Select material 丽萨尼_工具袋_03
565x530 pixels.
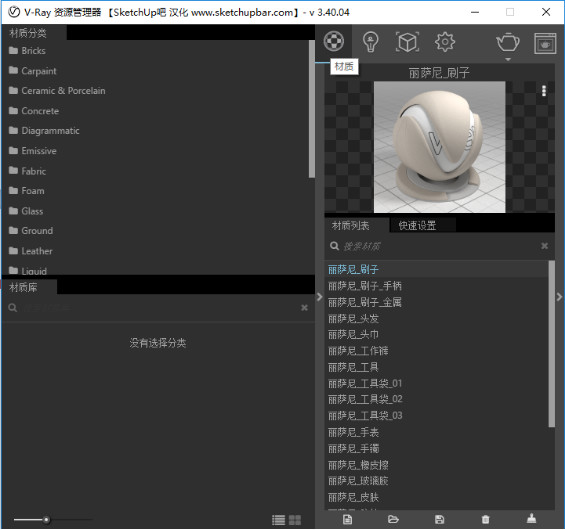[436, 416]
